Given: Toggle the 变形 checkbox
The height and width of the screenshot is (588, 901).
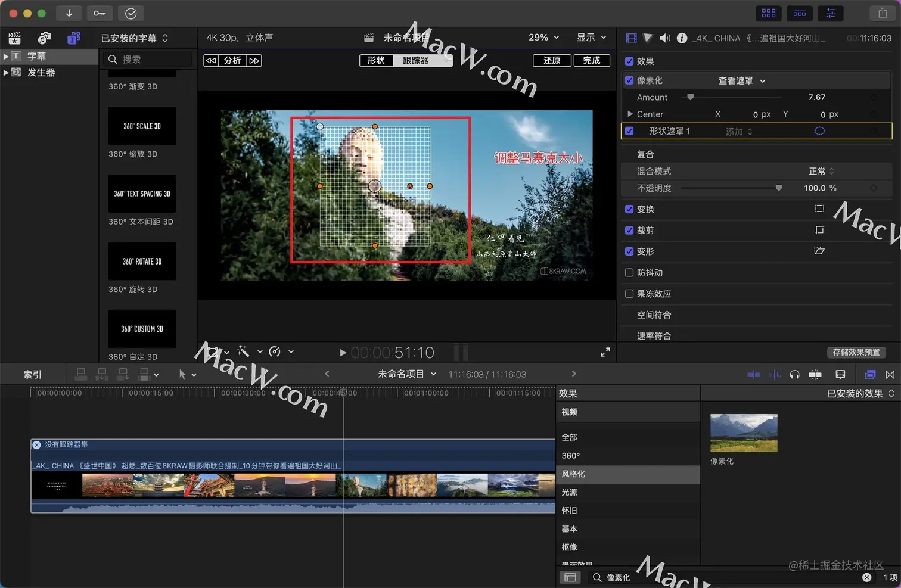Looking at the screenshot, I should click(x=629, y=251).
